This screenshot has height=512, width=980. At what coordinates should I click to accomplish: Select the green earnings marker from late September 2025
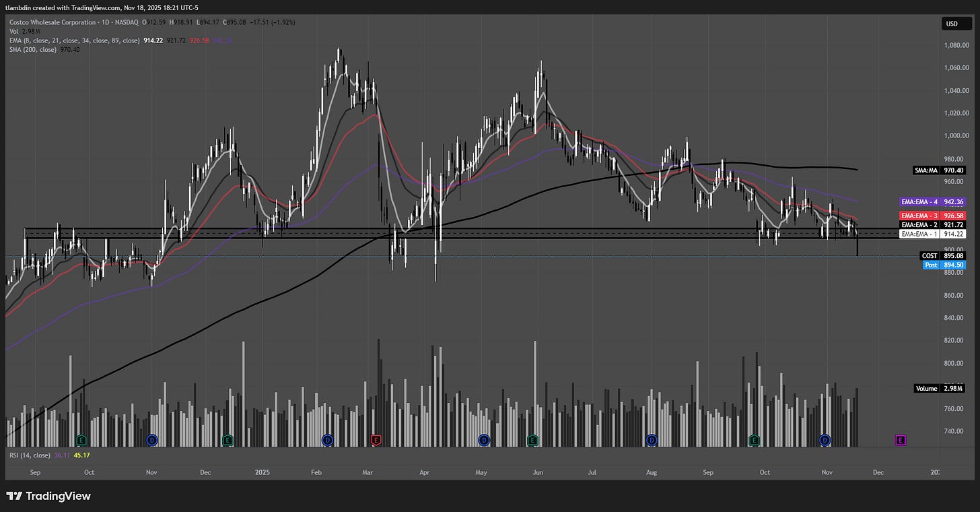[754, 440]
